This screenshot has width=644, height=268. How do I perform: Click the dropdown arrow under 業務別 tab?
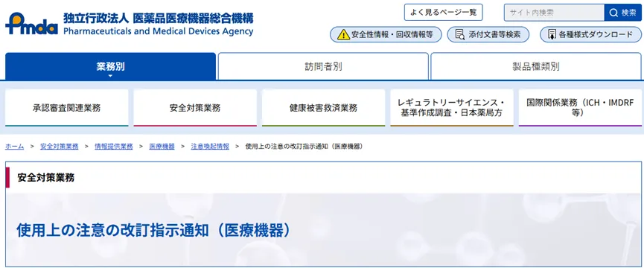pyautogui.click(x=110, y=75)
